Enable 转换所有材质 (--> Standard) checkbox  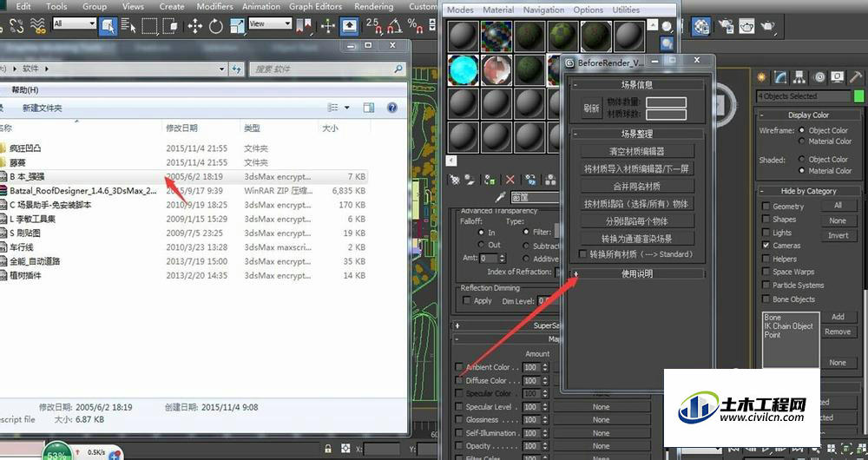point(582,254)
